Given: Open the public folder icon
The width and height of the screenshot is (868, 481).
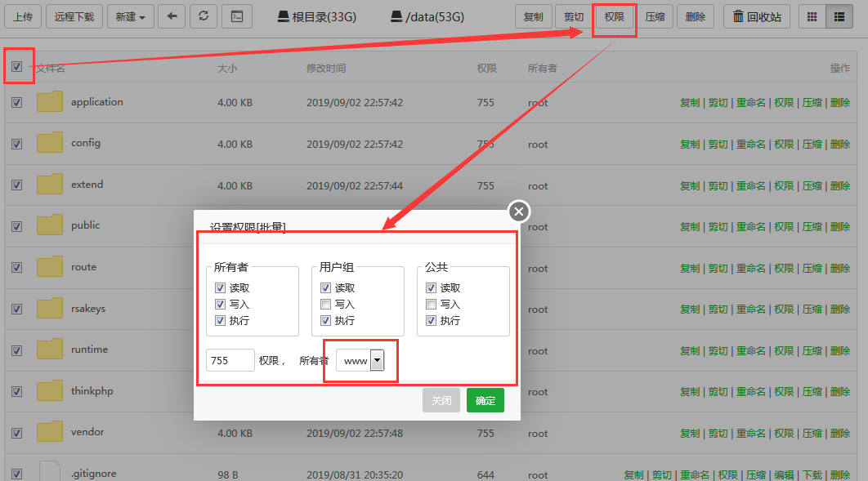Looking at the screenshot, I should click(50, 225).
